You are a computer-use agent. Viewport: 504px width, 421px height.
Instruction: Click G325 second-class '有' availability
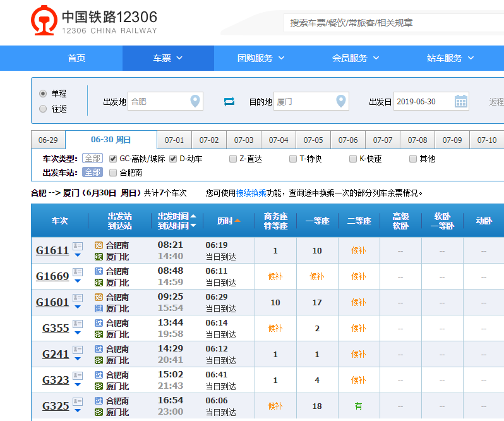tap(358, 406)
